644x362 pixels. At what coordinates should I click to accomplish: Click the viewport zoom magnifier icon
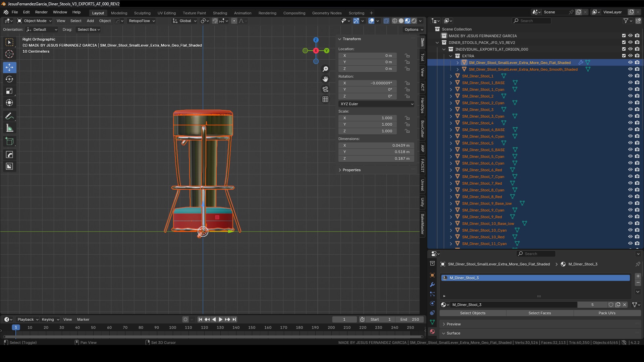click(325, 69)
